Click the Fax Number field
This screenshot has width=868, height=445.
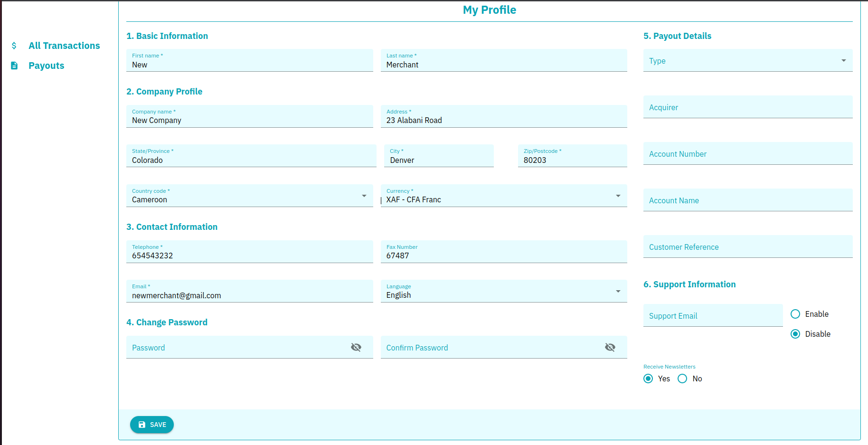tap(504, 252)
